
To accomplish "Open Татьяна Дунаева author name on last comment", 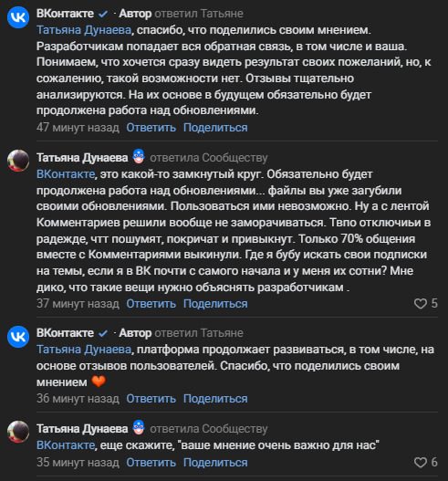I will [x=82, y=429].
